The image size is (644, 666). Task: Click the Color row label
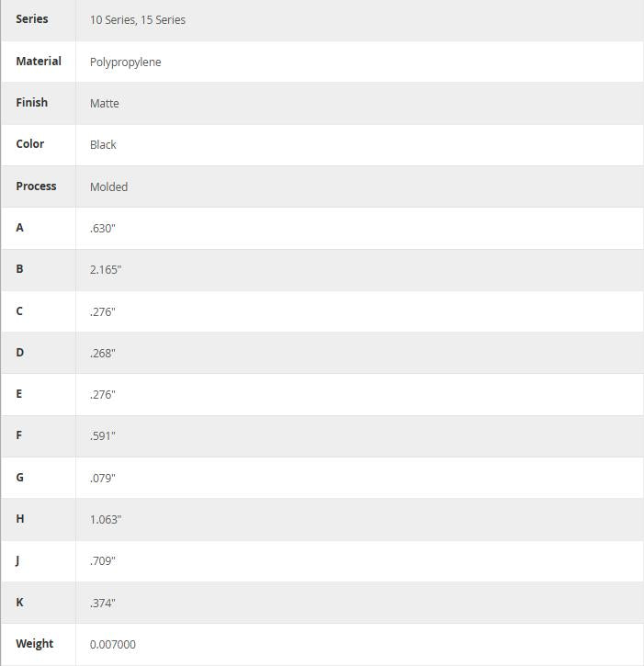[30, 144]
